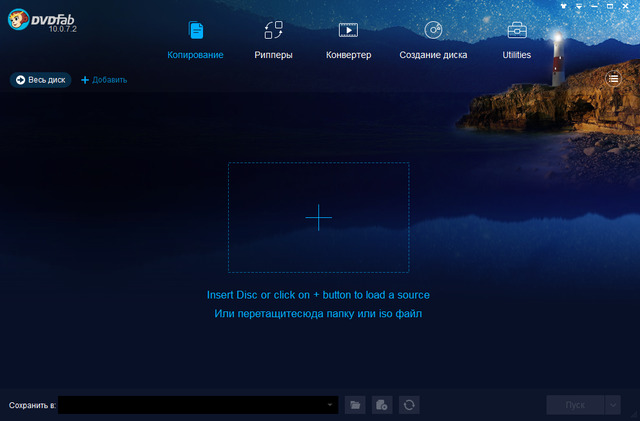Click Добавить to add a source
Image resolution: width=640 pixels, height=421 pixels.
point(104,80)
